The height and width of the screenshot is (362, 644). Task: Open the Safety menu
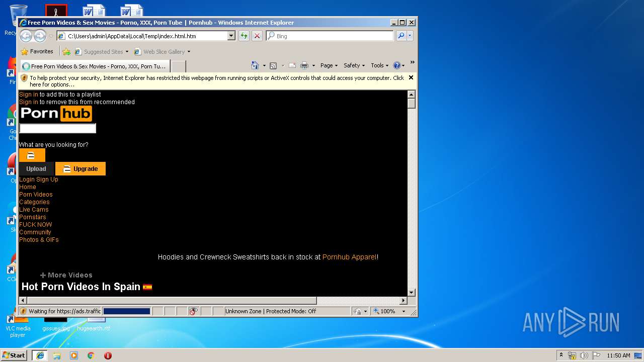point(354,65)
